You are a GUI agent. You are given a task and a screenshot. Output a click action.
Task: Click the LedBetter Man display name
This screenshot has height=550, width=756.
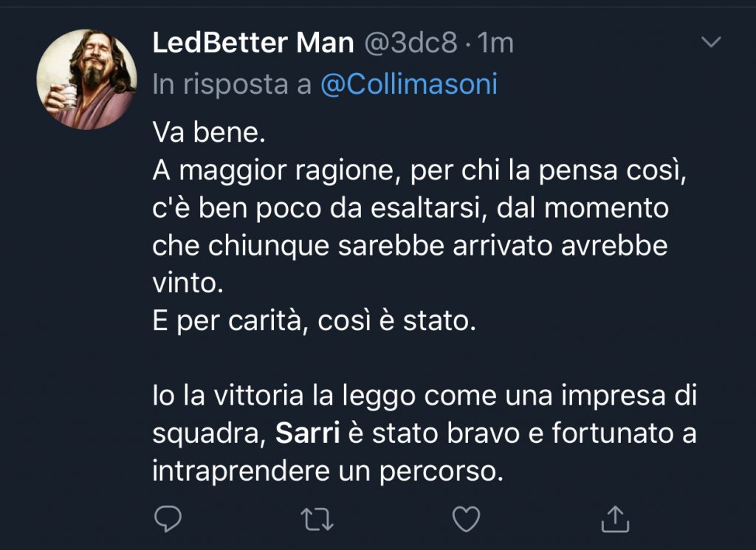(253, 44)
